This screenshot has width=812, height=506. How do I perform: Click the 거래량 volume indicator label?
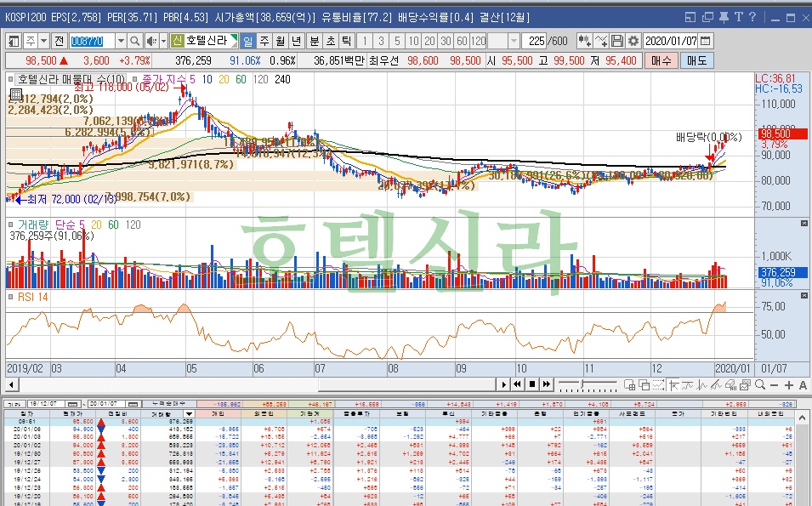32,225
